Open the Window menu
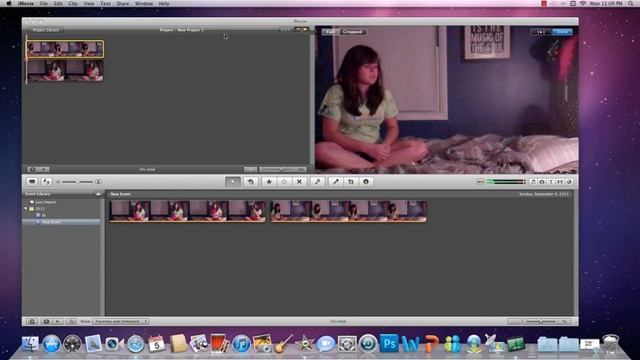This screenshot has width=640, height=360. (x=144, y=3)
